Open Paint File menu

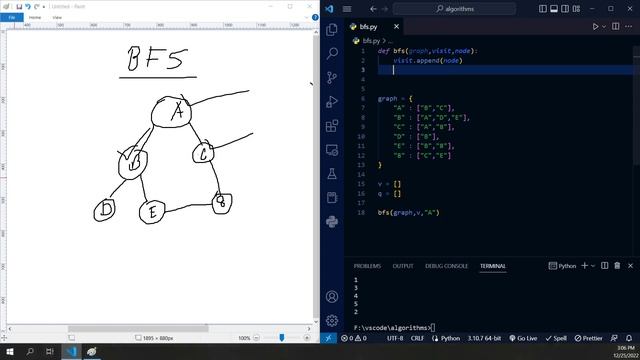pyautogui.click(x=12, y=17)
